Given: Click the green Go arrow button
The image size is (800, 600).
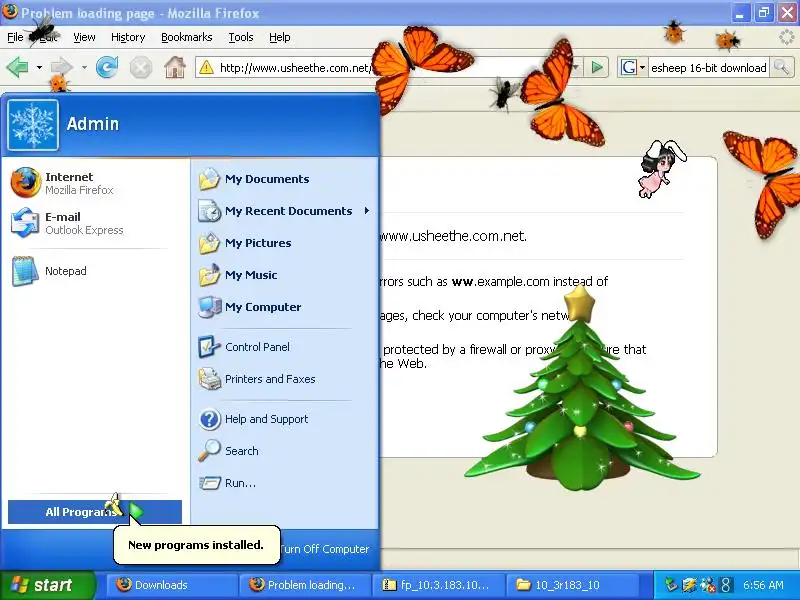Looking at the screenshot, I should point(596,67).
